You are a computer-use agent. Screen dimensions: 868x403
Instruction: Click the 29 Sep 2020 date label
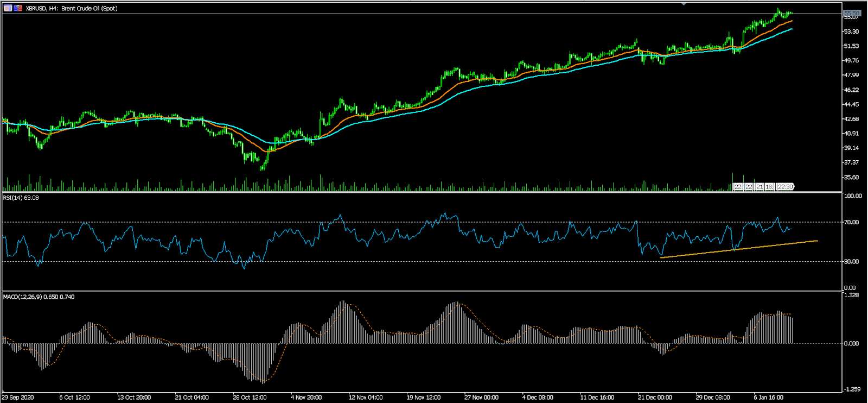18,398
